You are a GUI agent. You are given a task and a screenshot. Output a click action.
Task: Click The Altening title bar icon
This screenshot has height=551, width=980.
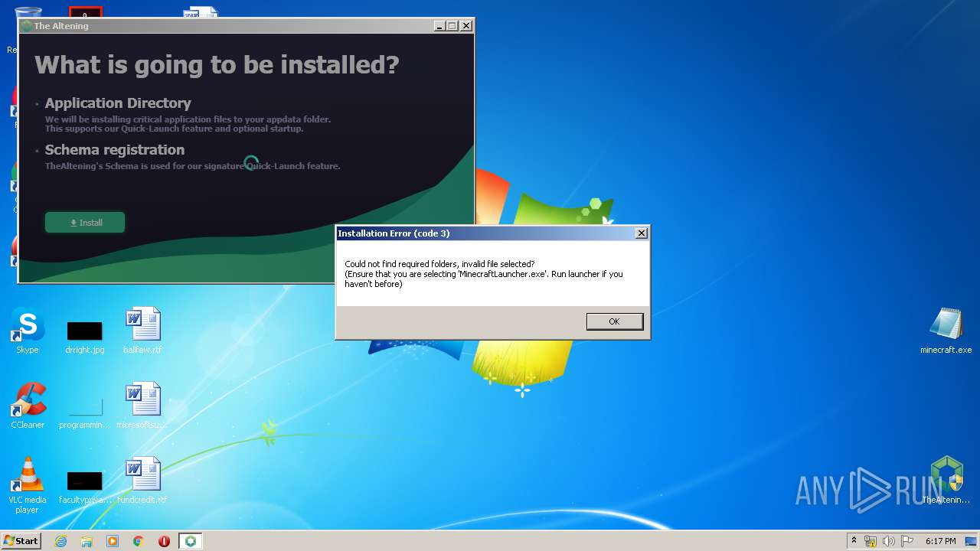(x=27, y=25)
